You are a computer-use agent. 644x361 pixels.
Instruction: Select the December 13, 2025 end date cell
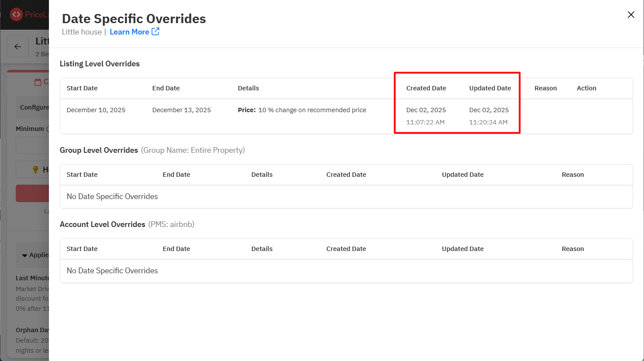point(181,110)
